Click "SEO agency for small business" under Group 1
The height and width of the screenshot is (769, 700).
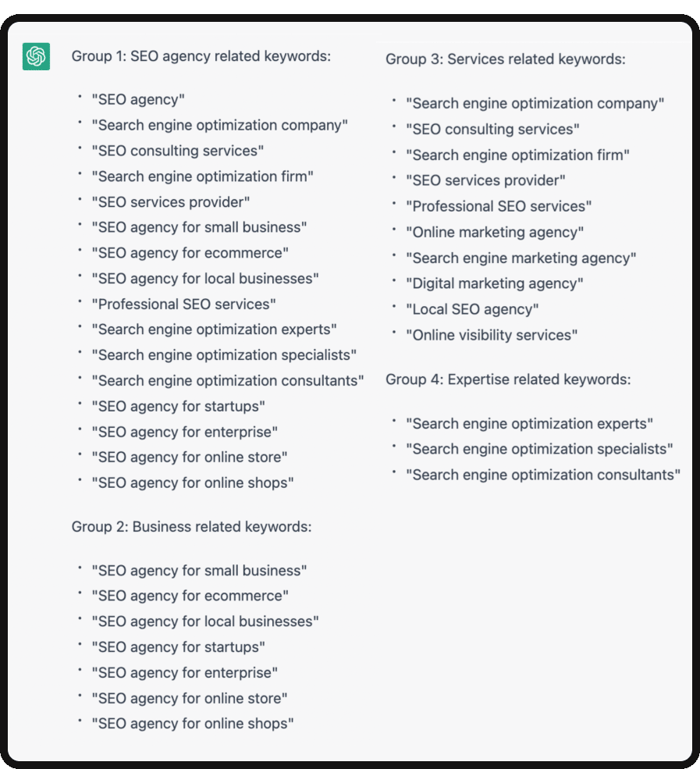coord(199,227)
